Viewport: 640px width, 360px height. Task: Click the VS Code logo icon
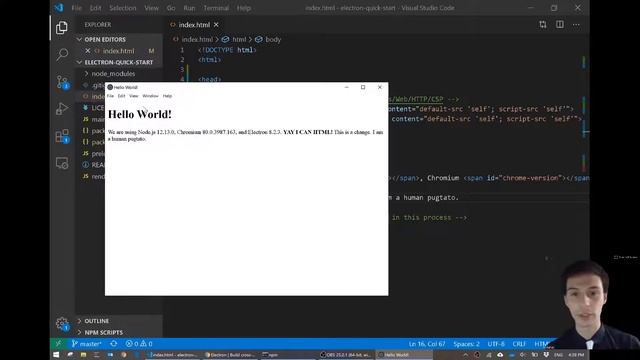click(59, 7)
